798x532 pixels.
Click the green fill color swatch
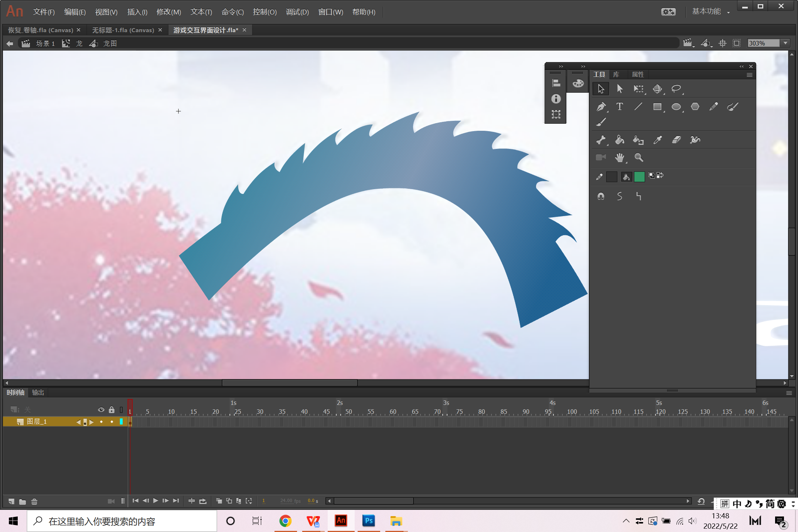coord(639,177)
